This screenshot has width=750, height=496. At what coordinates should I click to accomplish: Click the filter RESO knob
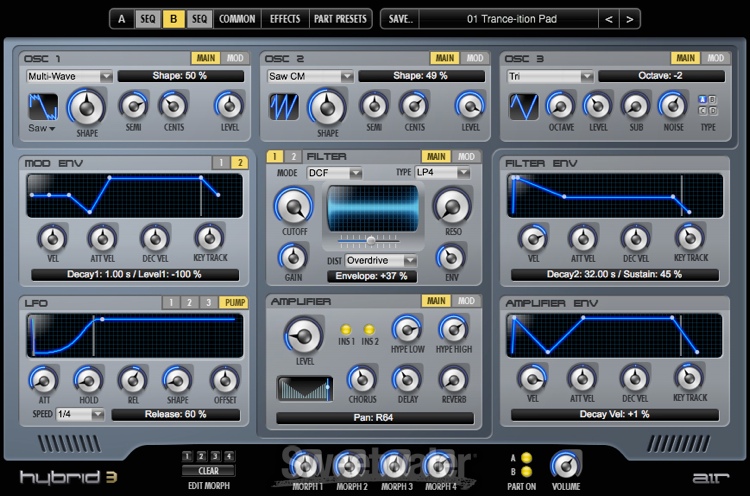point(452,206)
